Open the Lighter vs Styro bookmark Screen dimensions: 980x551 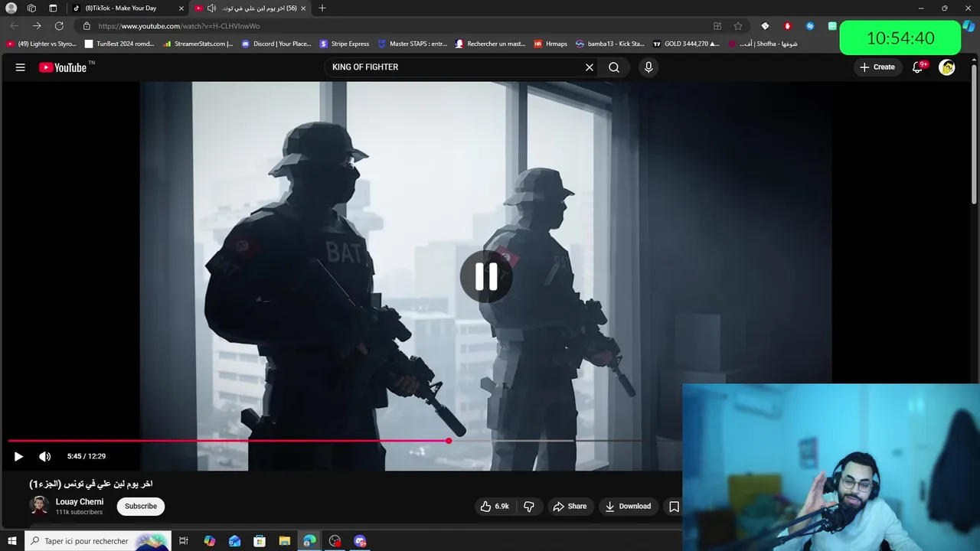(x=41, y=44)
